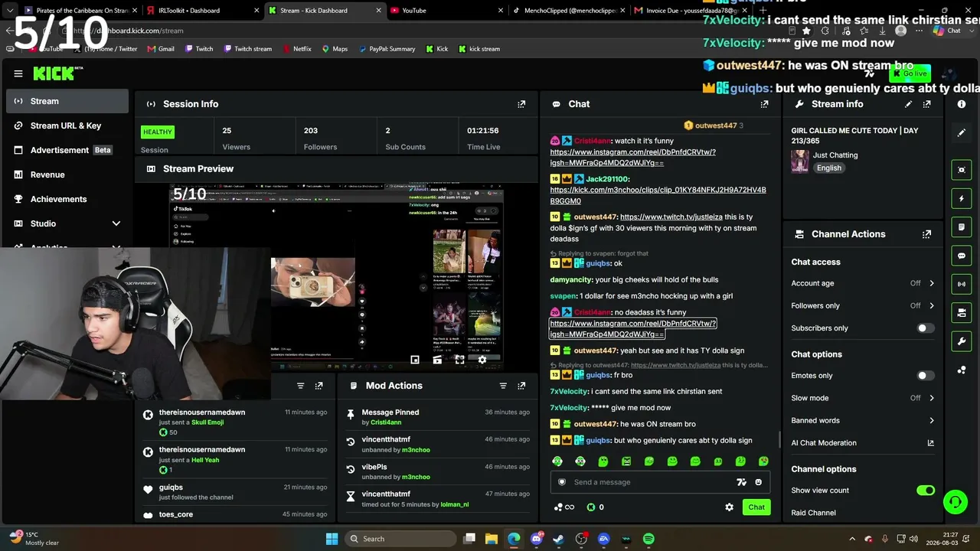Screen dimensions: 980x551
Task: Pop out the Session Info panel
Action: pos(521,104)
